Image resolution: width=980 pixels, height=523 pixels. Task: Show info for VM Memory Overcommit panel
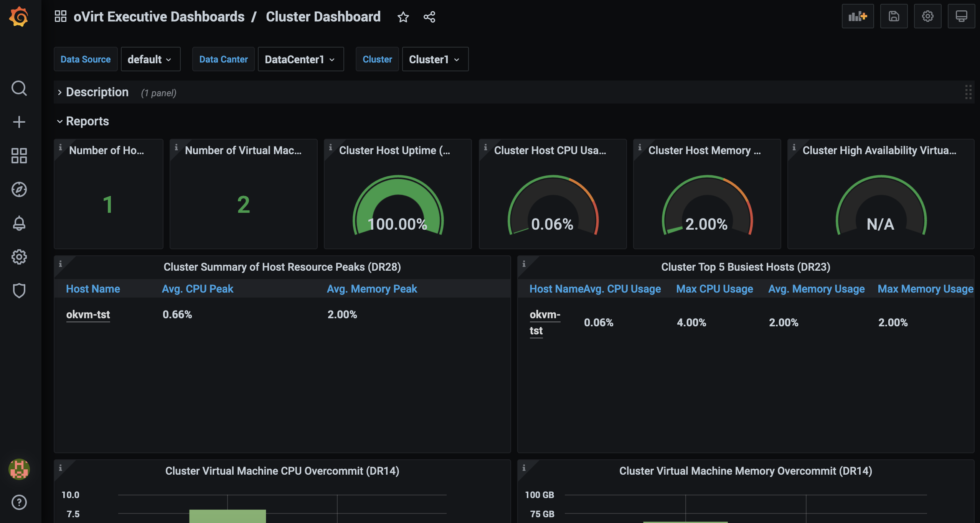tap(524, 468)
